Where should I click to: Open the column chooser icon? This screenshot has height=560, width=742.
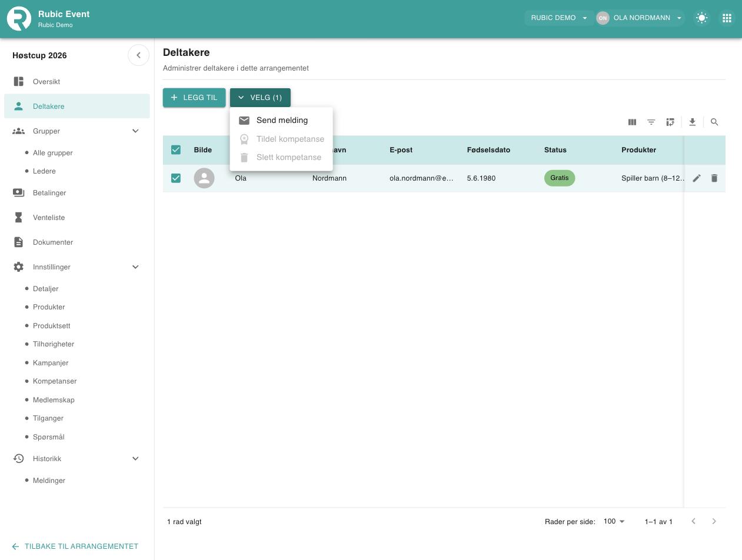[x=632, y=122]
